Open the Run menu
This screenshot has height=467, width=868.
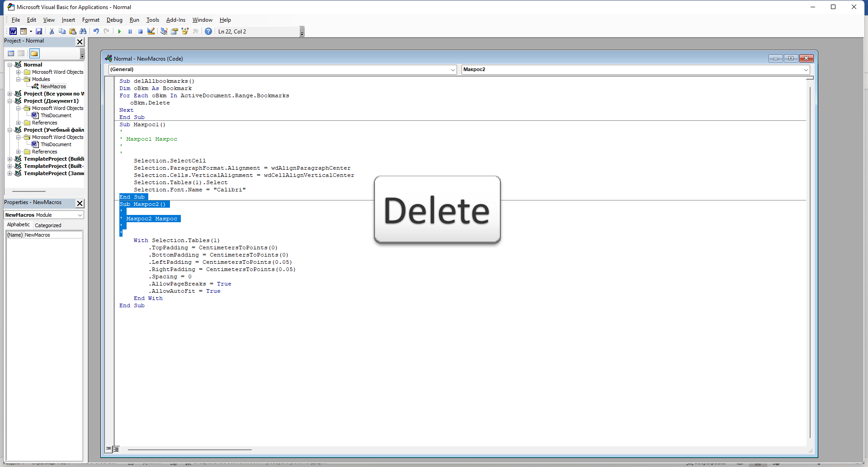coord(134,20)
